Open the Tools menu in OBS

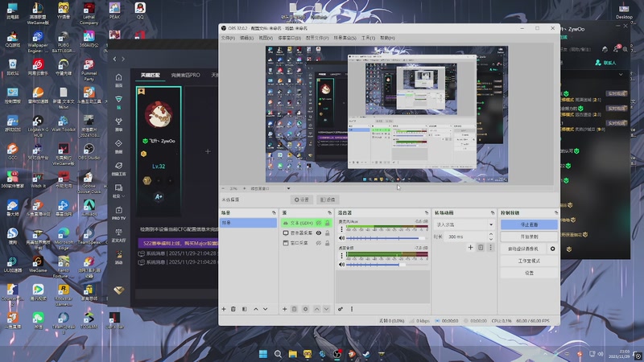click(x=368, y=38)
